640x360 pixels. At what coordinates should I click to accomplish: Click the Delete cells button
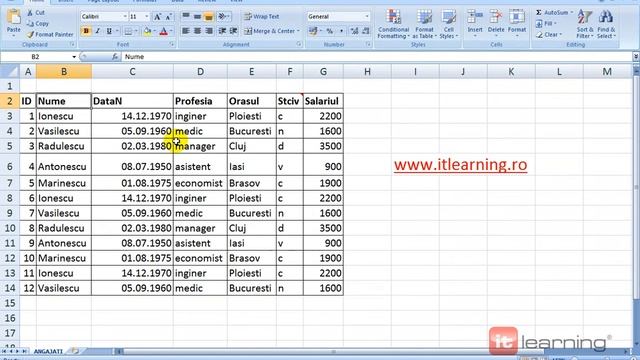496,24
